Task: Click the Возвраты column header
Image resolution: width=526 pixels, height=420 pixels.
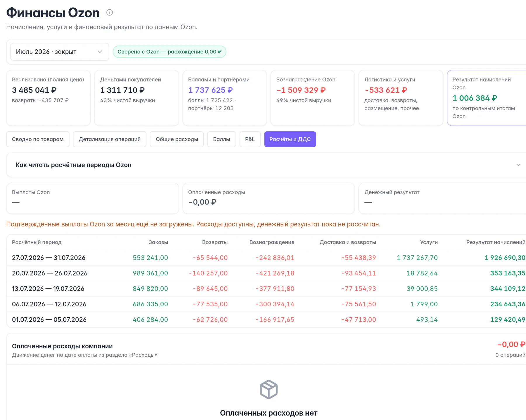Action: pos(215,242)
